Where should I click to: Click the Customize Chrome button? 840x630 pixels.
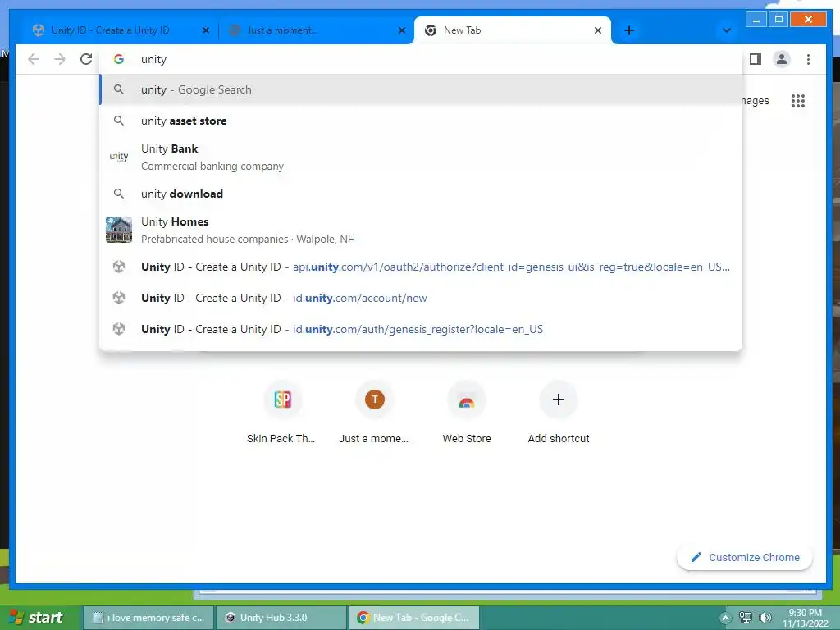[x=745, y=557]
